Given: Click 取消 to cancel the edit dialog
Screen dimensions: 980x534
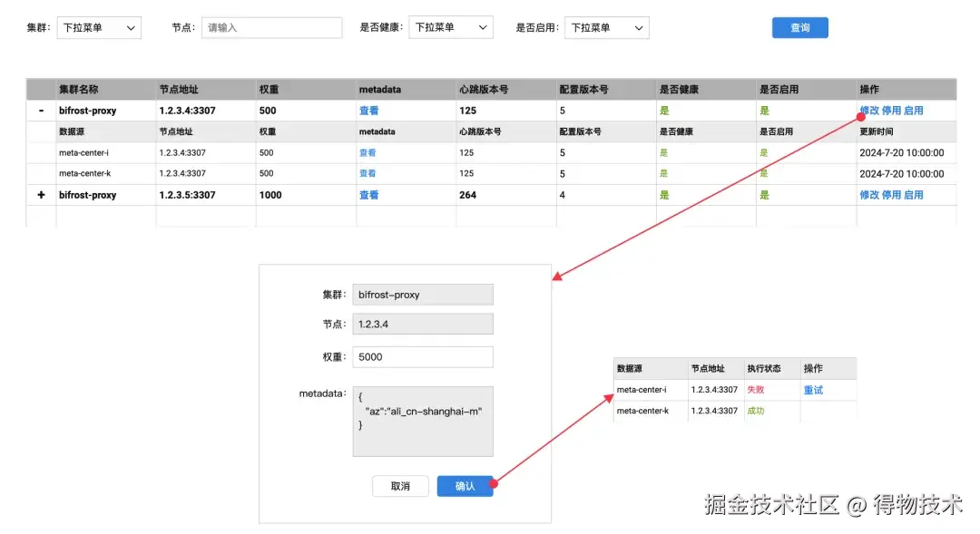Looking at the screenshot, I should click(x=399, y=486).
